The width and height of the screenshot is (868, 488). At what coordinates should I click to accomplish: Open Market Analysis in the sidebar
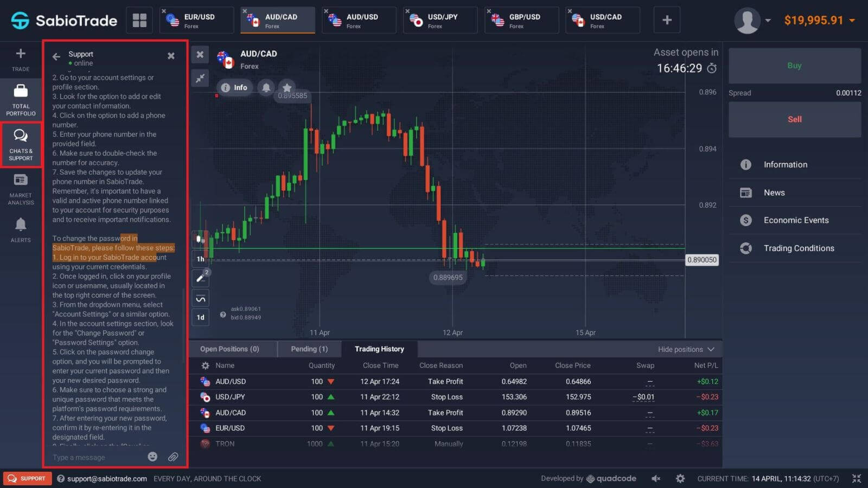[21, 189]
